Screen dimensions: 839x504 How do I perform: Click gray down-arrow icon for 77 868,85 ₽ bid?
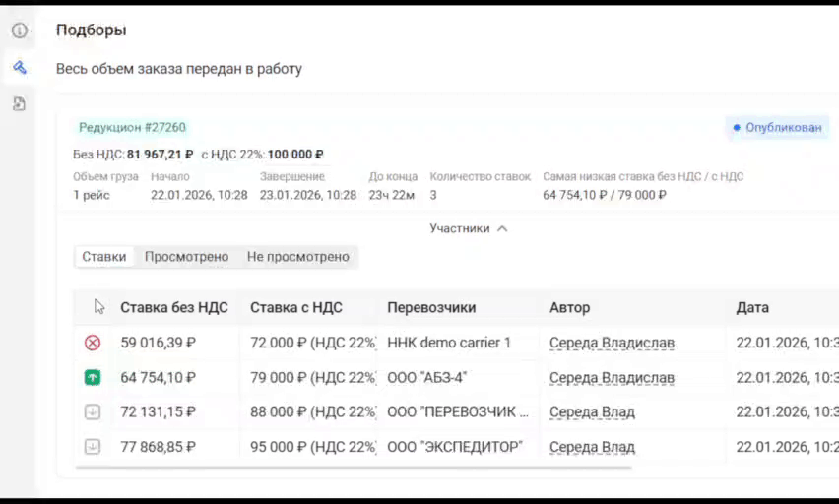click(93, 446)
